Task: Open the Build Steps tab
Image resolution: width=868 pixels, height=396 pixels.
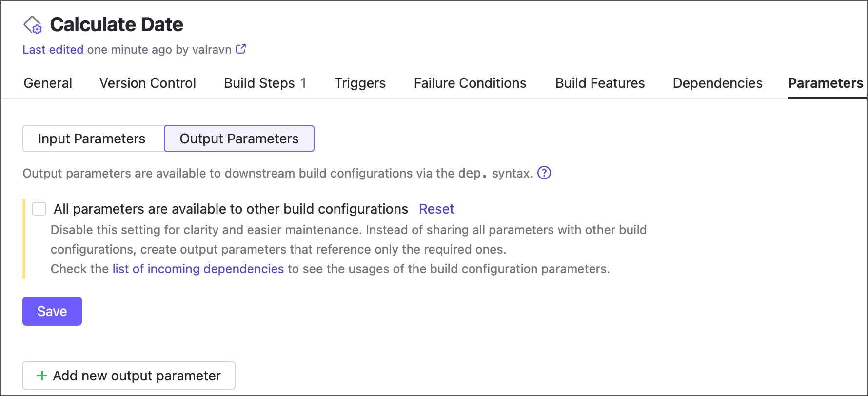Action: point(265,83)
